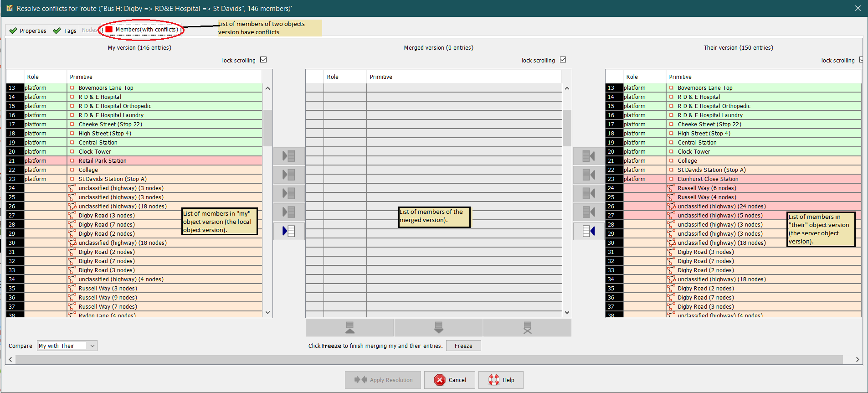The width and height of the screenshot is (868, 393).
Task: Cancel the conflict resolution dialog
Action: (450, 380)
